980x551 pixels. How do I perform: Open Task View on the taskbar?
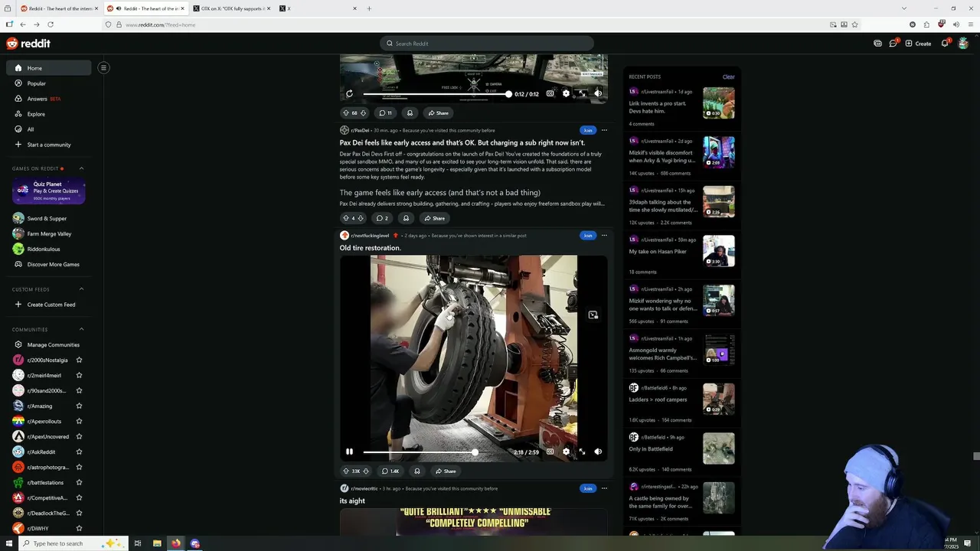138,543
